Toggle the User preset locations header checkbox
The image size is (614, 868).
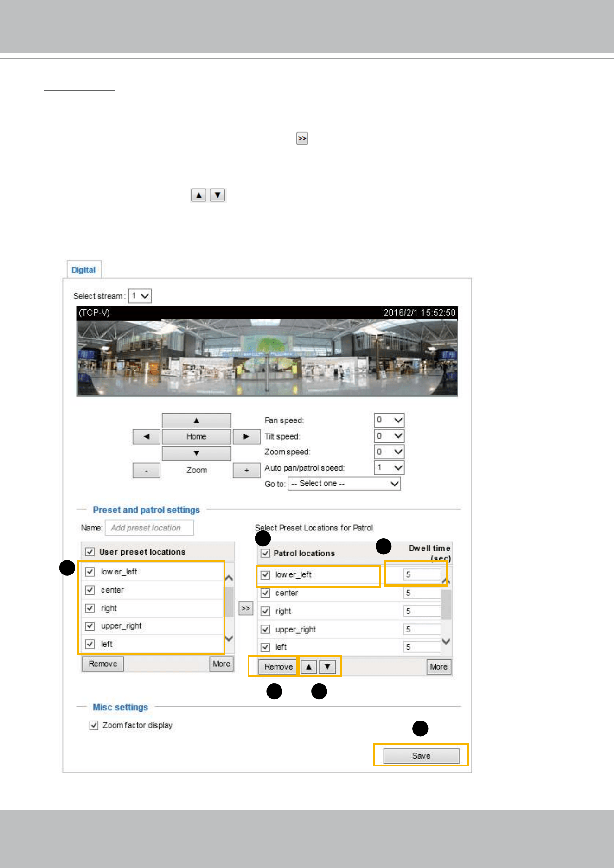(x=90, y=552)
